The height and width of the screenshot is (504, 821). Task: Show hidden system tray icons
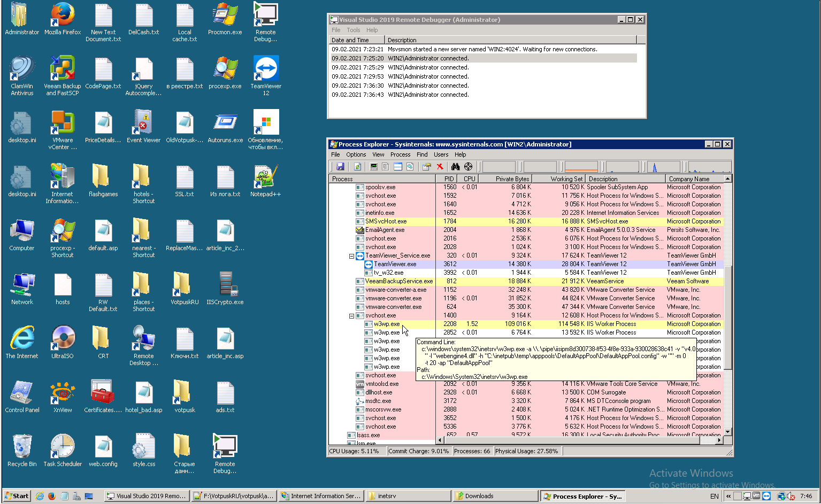click(x=728, y=496)
